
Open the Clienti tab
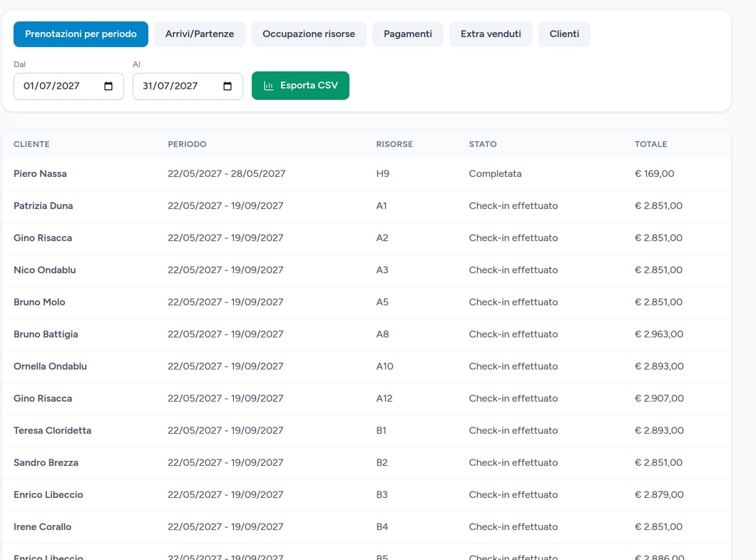[x=564, y=34]
